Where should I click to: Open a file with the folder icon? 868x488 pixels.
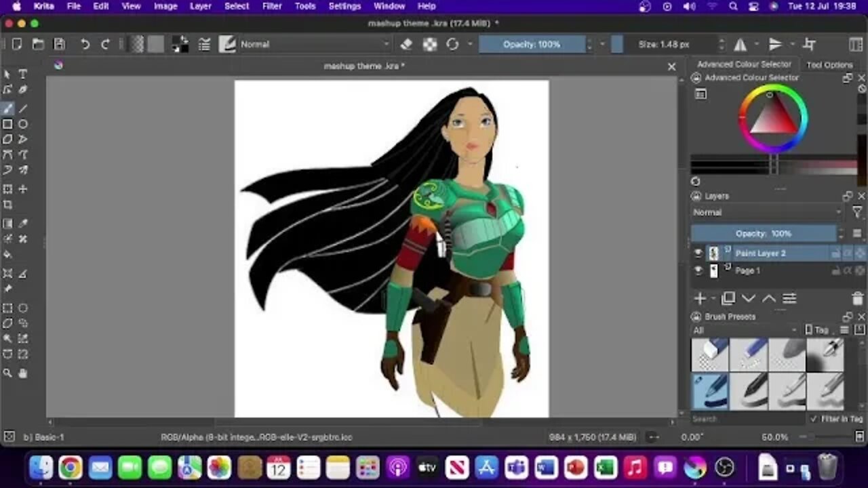tap(38, 44)
